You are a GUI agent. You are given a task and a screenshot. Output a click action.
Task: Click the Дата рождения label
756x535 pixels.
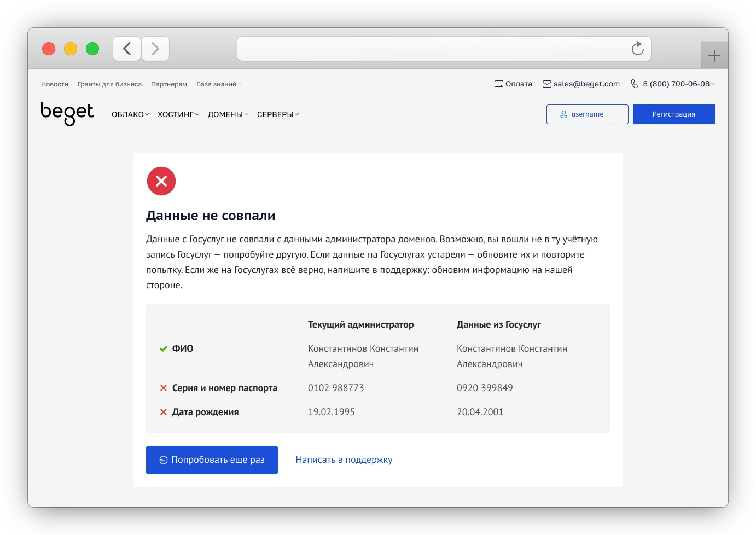coord(206,412)
